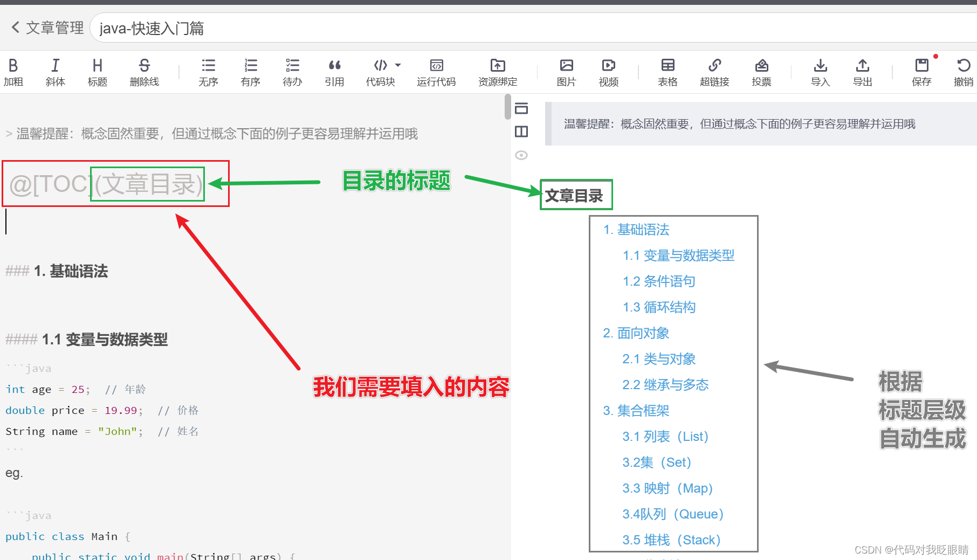Go back to 文章管理
The image size is (977, 560).
click(x=47, y=27)
